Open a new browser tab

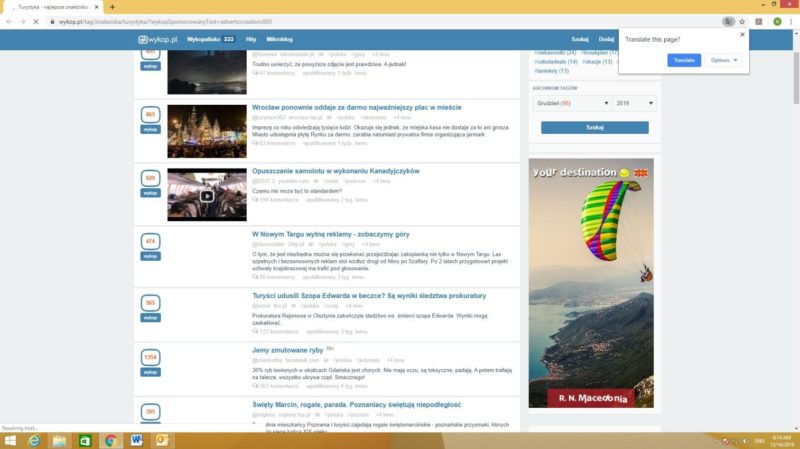pos(112,7)
